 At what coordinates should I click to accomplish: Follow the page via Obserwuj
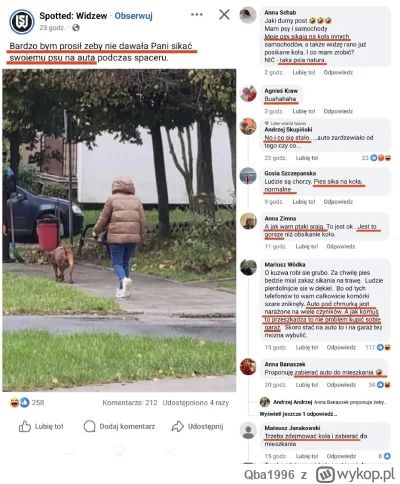tap(133, 16)
